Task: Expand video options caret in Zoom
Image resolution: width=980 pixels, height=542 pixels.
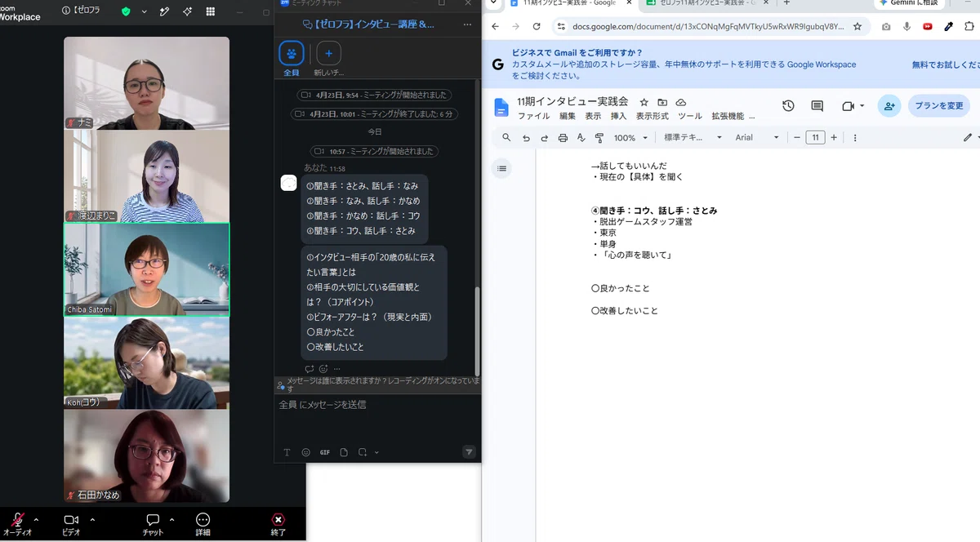Action: [92, 519]
